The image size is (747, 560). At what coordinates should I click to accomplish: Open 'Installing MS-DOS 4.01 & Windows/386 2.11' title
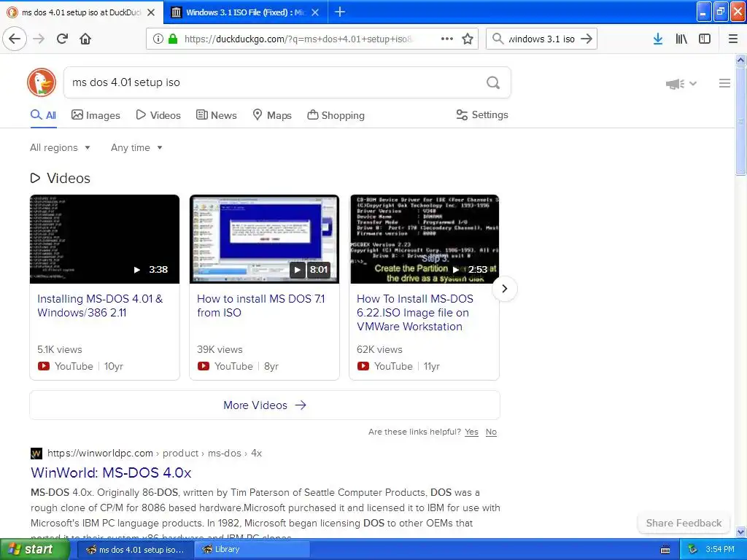(100, 306)
